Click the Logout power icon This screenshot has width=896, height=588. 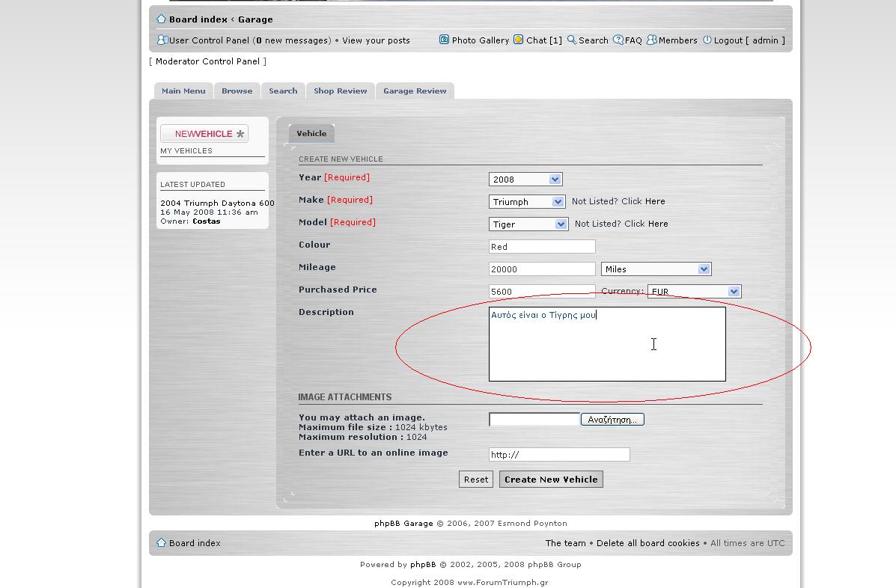click(x=707, y=40)
